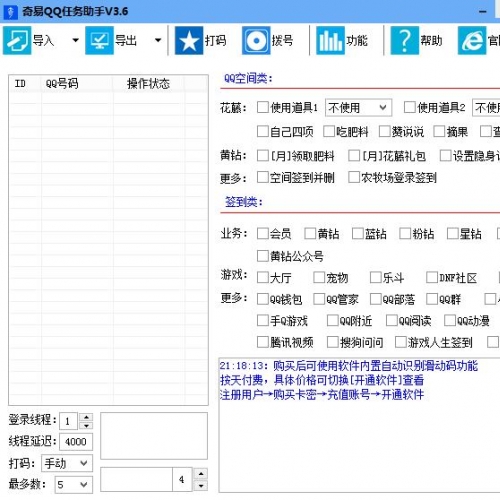The image size is (500, 500).
Task: Click the app icon in title bar
Action: [x=10, y=11]
